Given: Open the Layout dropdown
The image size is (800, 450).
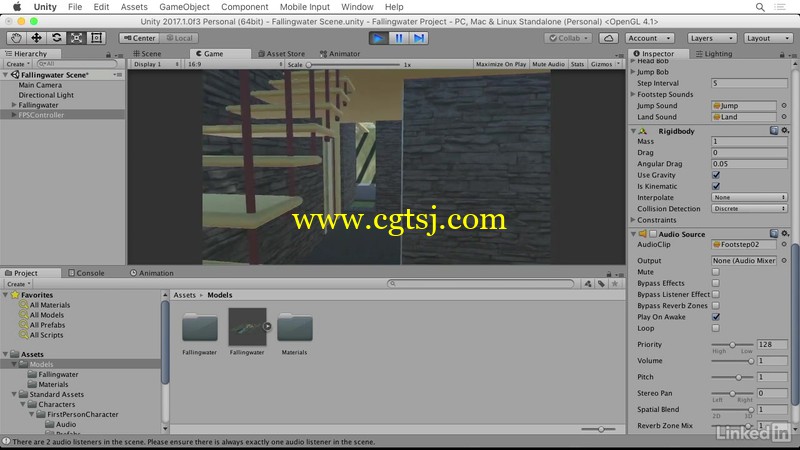Looking at the screenshot, I should [x=767, y=38].
